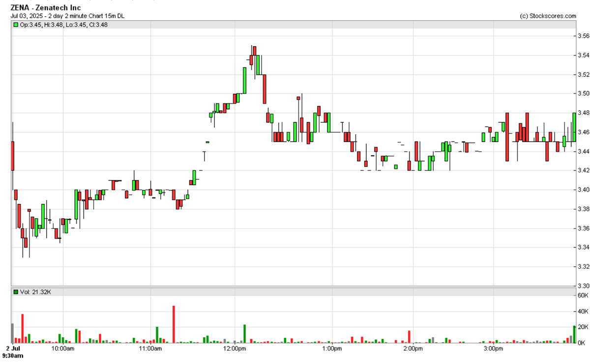Click the 3.38 price axis label

coord(583,209)
